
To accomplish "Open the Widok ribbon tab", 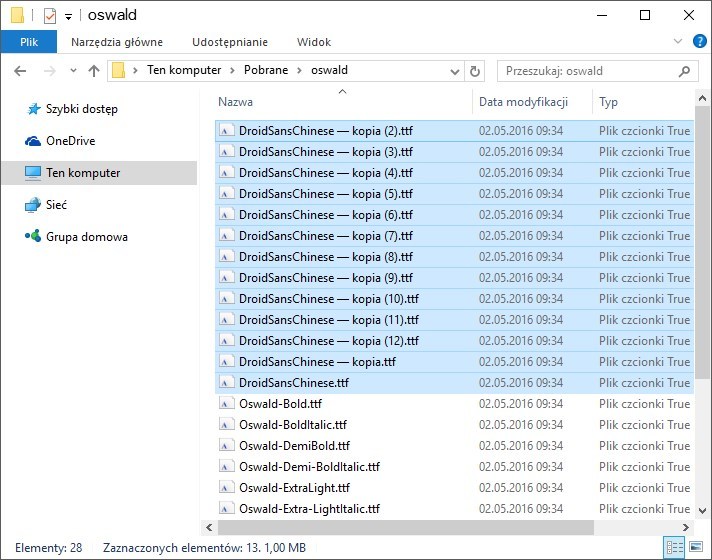I will 314,42.
